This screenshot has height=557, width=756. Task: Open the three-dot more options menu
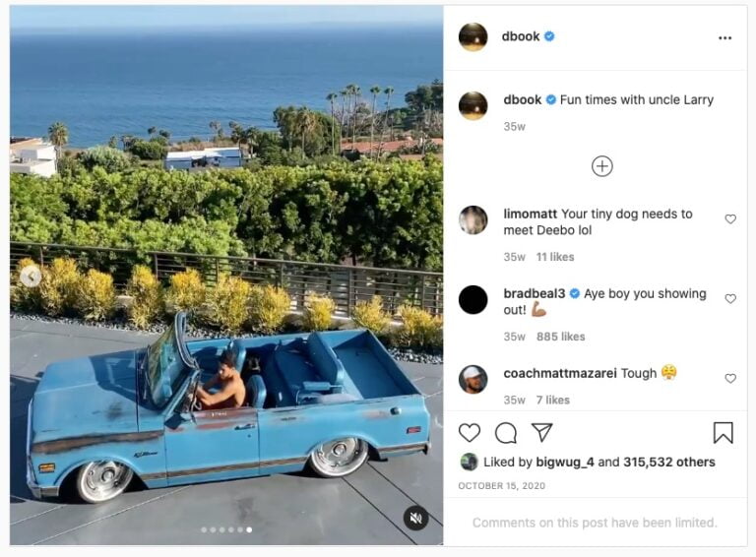724,37
